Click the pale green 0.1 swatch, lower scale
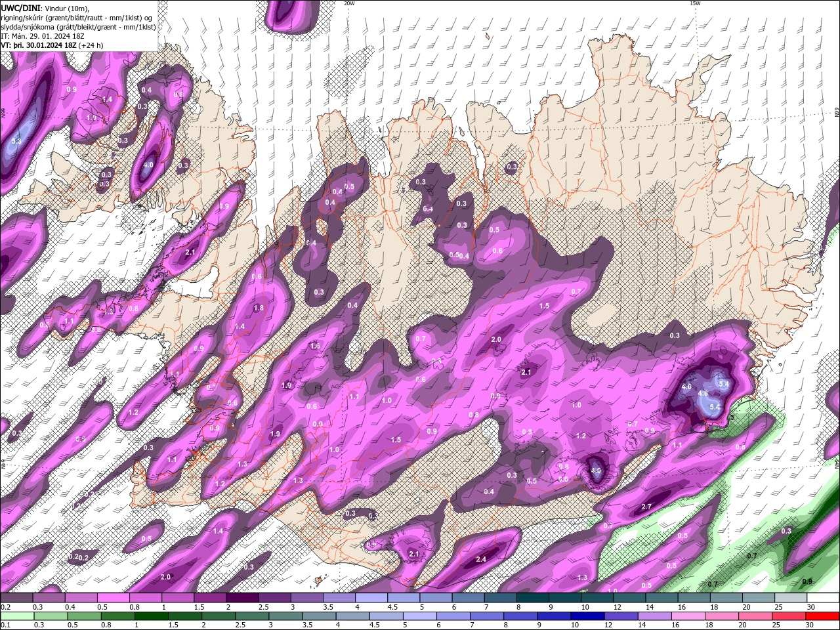 17,616
